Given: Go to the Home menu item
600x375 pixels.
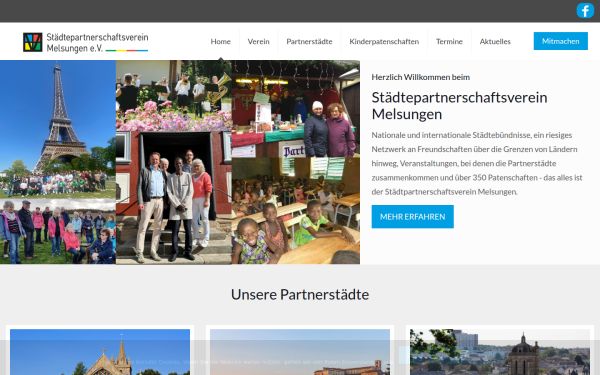Looking at the screenshot, I should pyautogui.click(x=220, y=41).
